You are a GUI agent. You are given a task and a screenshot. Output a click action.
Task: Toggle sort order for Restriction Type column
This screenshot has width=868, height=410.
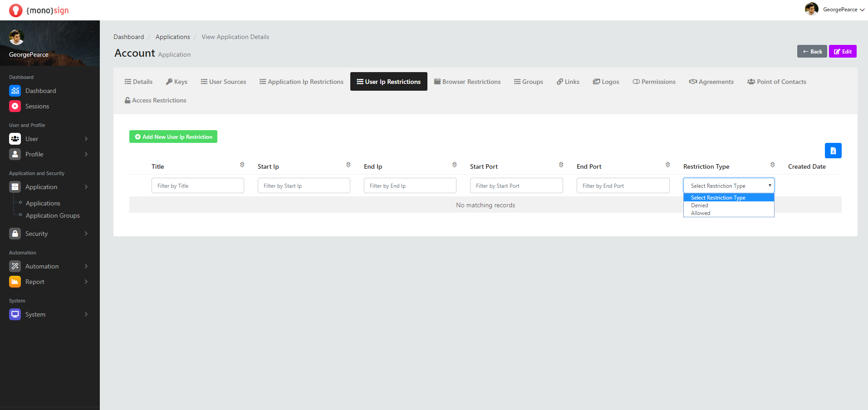(x=772, y=165)
